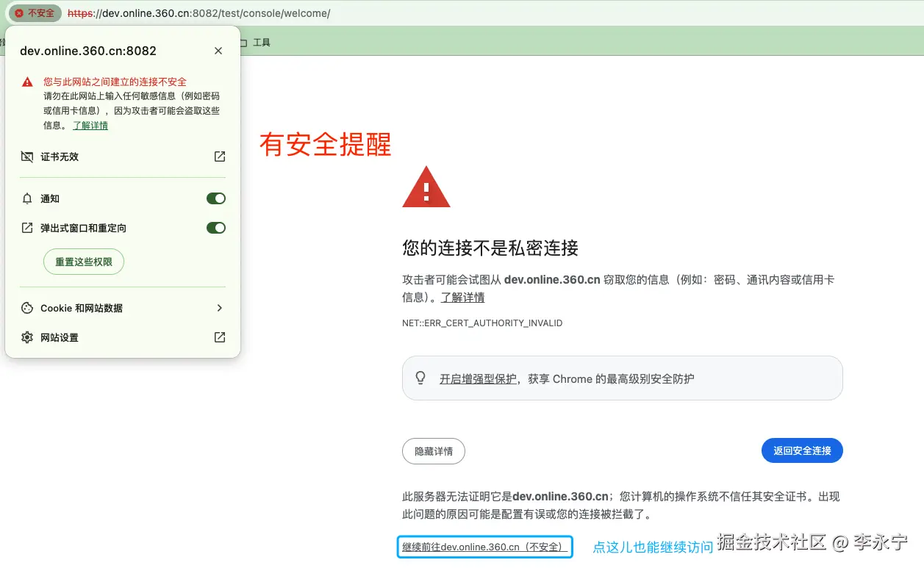Click the bell icon next to 通知
The image size is (924, 568).
pos(27,198)
